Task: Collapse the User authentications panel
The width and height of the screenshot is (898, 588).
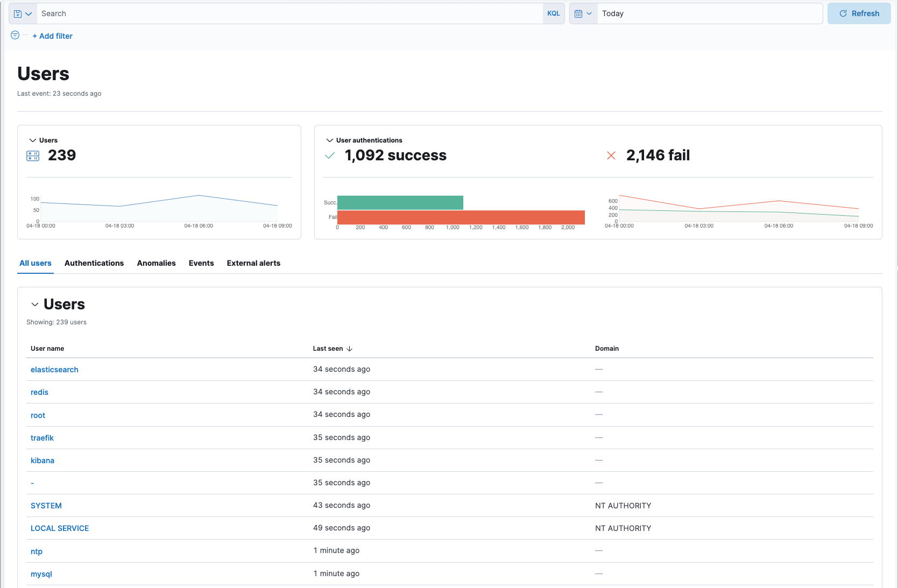Action: coord(329,140)
